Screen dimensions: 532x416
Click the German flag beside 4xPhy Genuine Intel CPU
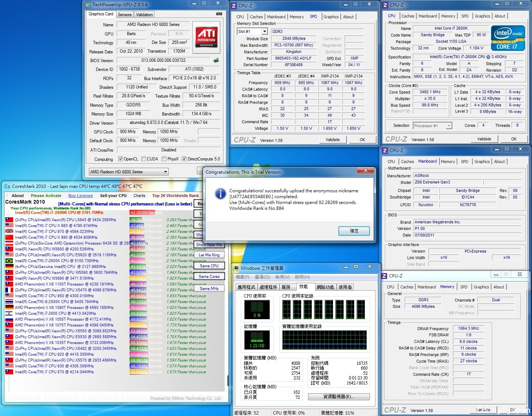[9, 266]
